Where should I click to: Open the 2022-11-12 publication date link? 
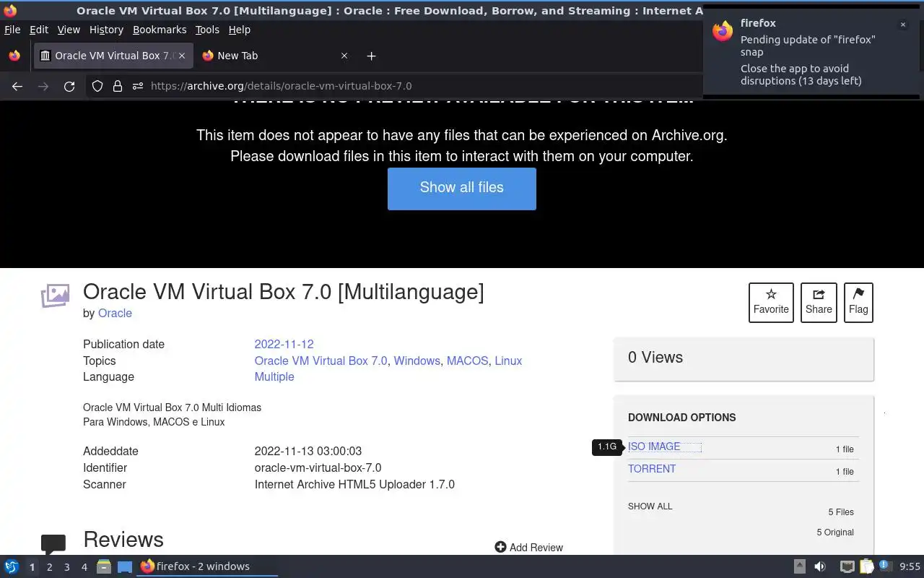tap(284, 345)
